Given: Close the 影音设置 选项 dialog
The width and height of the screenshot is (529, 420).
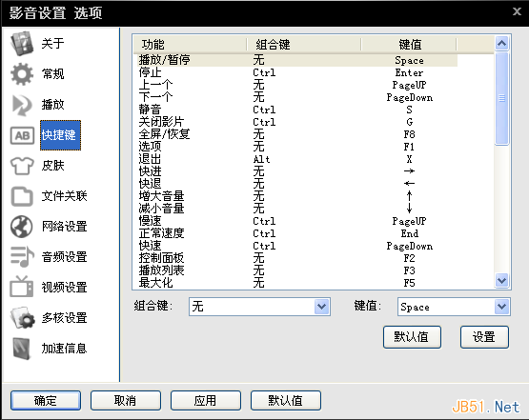Looking at the screenshot, I should (517, 11).
